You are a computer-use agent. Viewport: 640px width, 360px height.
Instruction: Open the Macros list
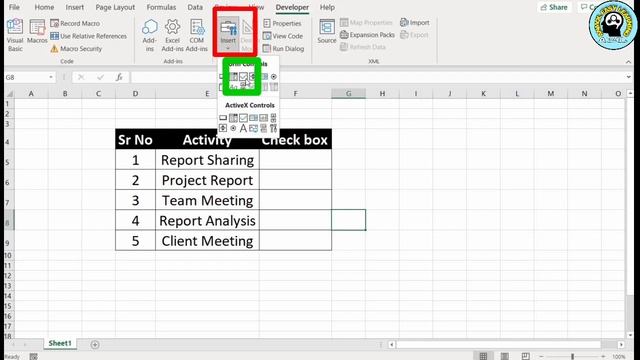pyautogui.click(x=37, y=32)
